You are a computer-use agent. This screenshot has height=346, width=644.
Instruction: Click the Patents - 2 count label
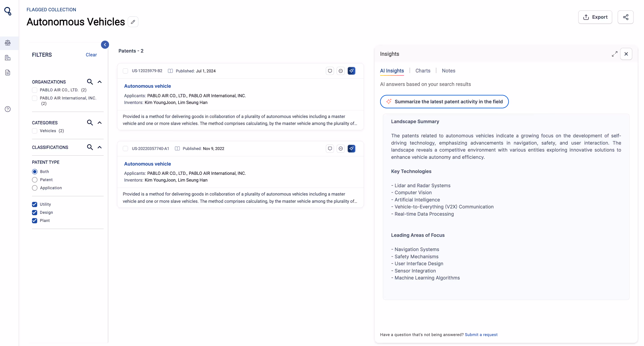[x=131, y=51]
